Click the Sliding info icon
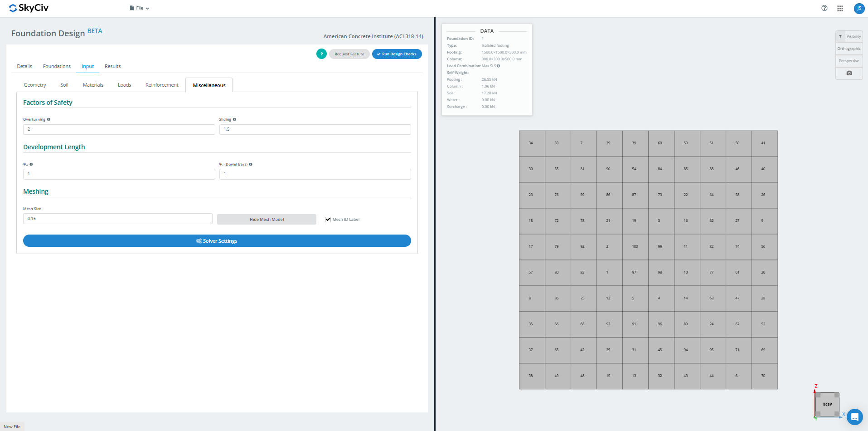868x431 pixels. tap(234, 120)
